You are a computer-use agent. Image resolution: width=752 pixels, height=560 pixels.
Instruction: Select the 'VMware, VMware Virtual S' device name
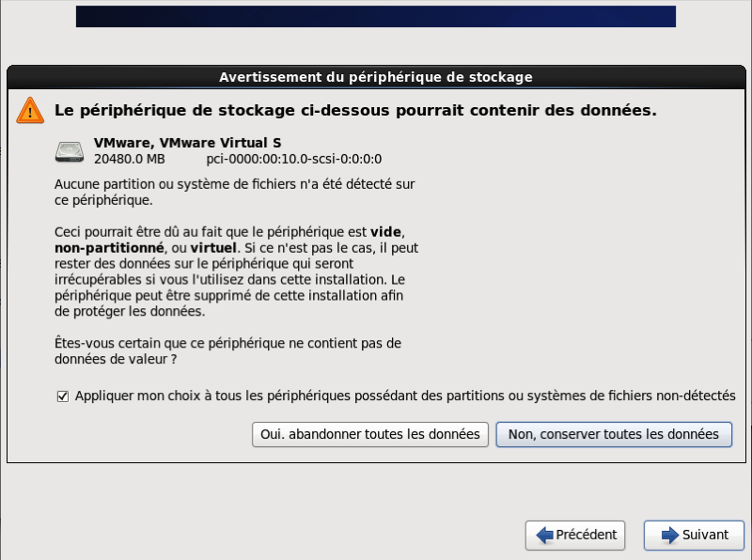click(187, 143)
